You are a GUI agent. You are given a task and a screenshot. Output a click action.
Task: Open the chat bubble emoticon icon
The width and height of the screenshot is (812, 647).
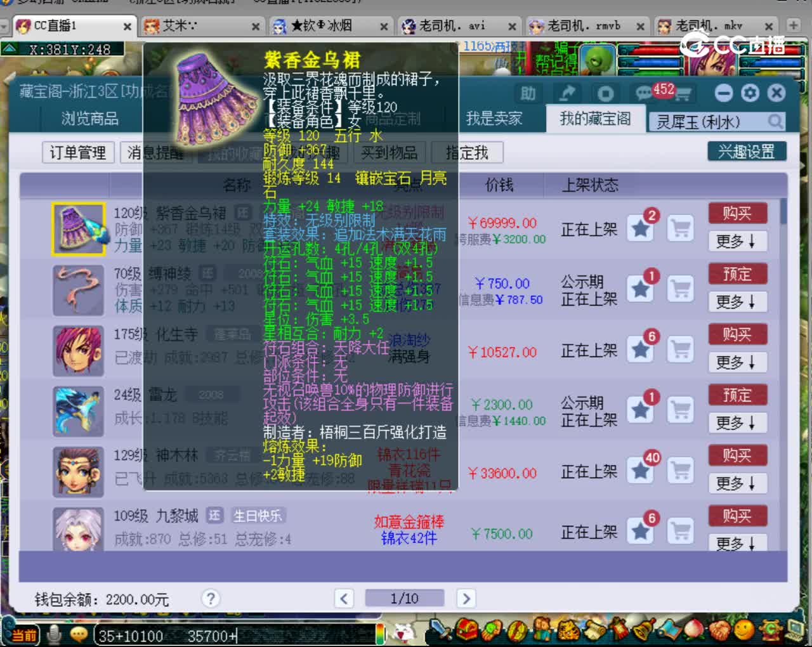tap(79, 634)
